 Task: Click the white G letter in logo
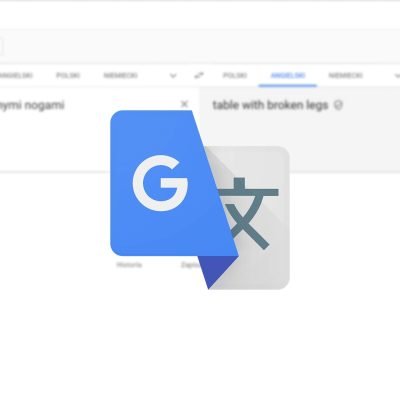[x=160, y=183]
